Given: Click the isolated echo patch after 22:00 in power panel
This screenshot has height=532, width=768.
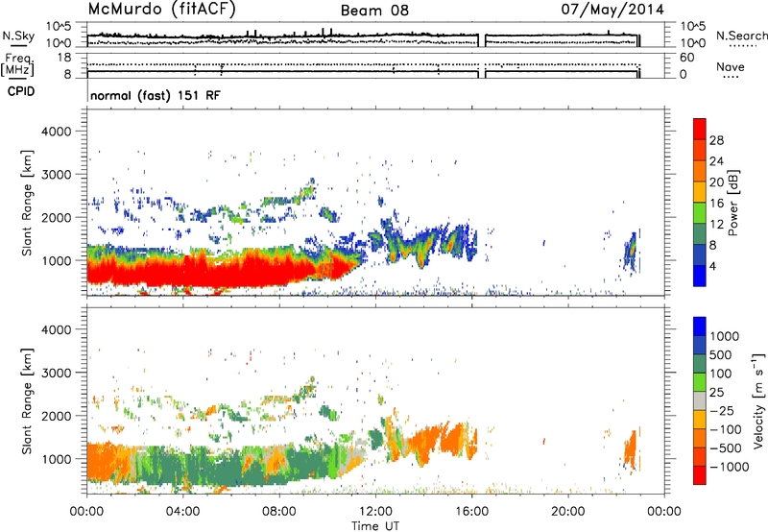Looking at the screenshot, I should [631, 253].
